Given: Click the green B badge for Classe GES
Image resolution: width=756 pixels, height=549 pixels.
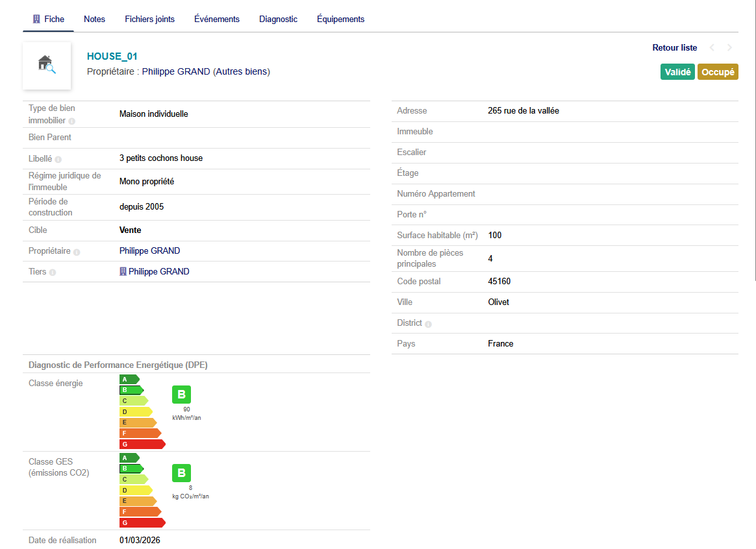Looking at the screenshot, I should [x=181, y=473].
